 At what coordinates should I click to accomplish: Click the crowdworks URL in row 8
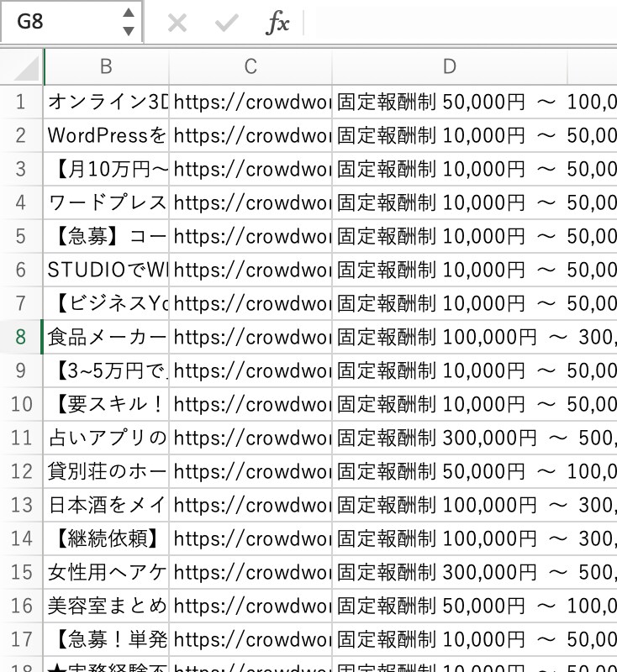(250, 337)
